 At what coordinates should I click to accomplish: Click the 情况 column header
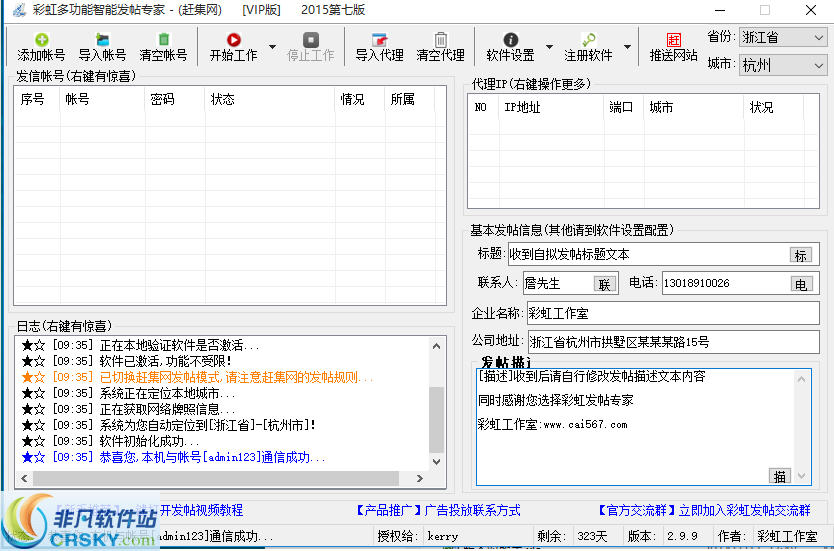[x=360, y=99]
